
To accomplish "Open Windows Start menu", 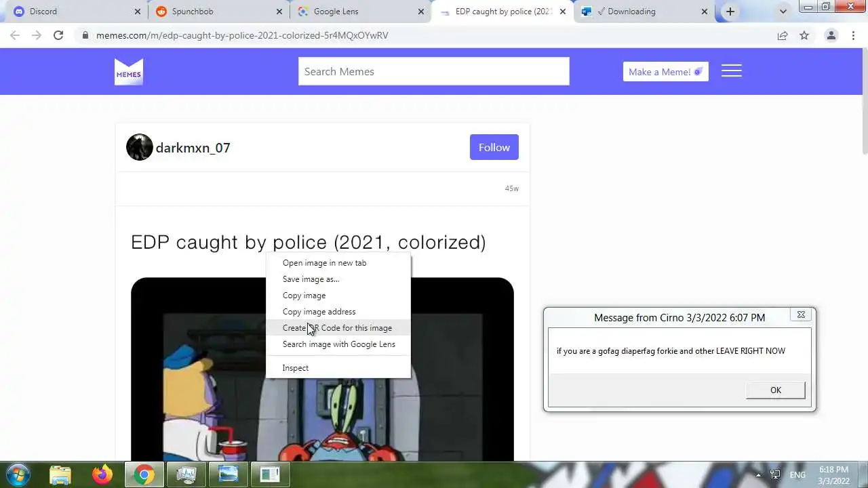I will 18,474.
